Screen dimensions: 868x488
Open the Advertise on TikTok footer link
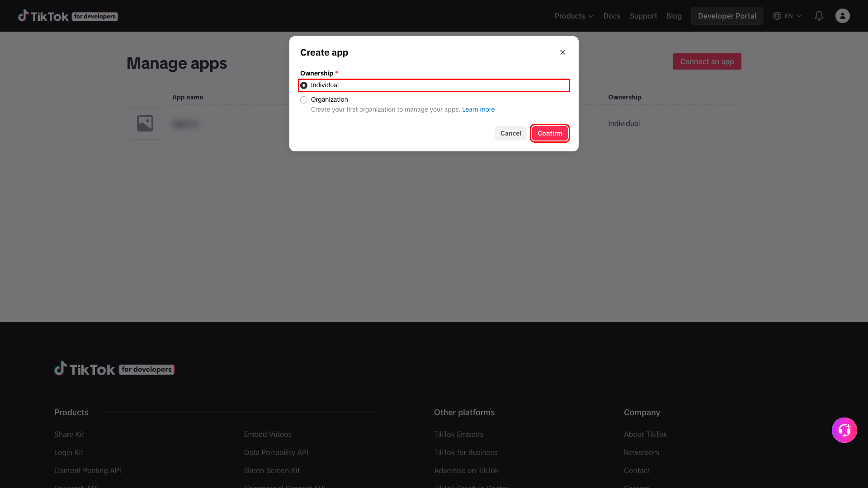pos(466,470)
